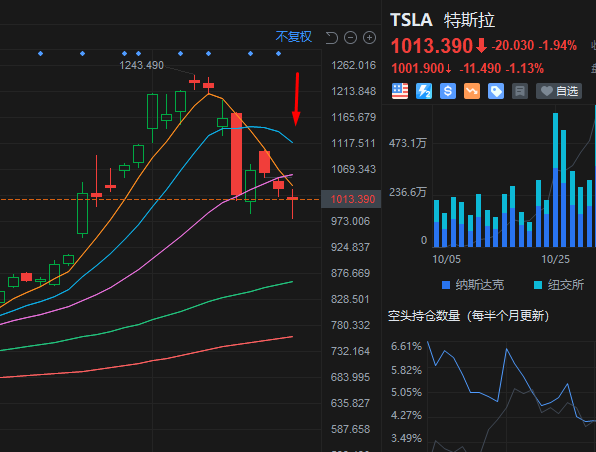This screenshot has width=596, height=452.
Task: Click the 973.006 price axis label
Action: [x=350, y=221]
